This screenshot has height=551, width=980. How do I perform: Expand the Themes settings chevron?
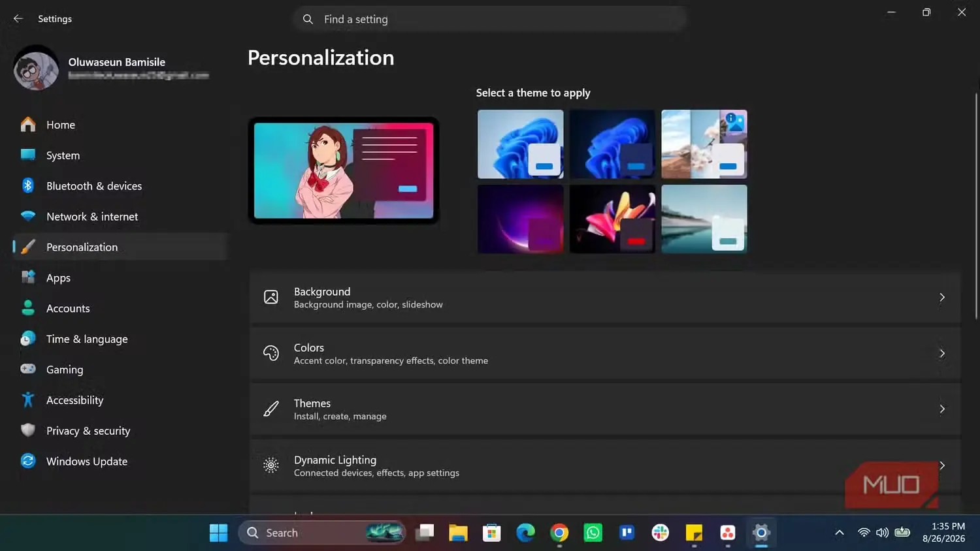pyautogui.click(x=942, y=409)
